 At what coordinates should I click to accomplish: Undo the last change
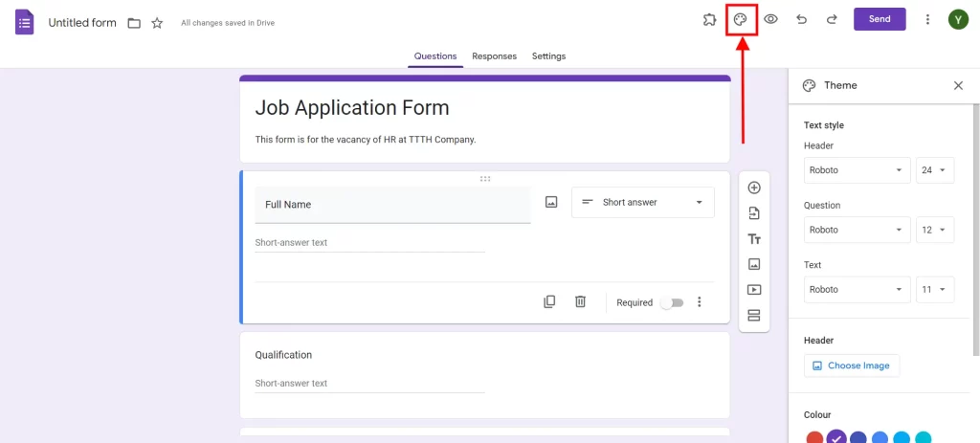click(x=801, y=19)
